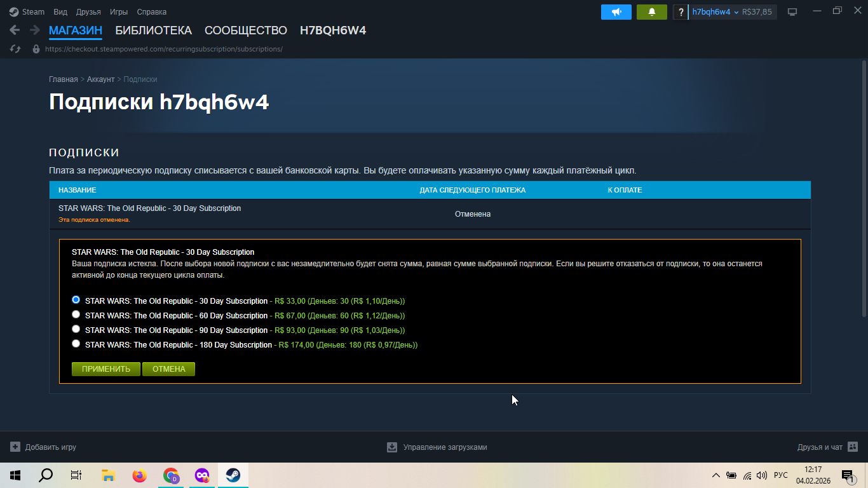Click the megaphone announcements icon
Viewport: 868px width, 488px height.
coord(616,12)
